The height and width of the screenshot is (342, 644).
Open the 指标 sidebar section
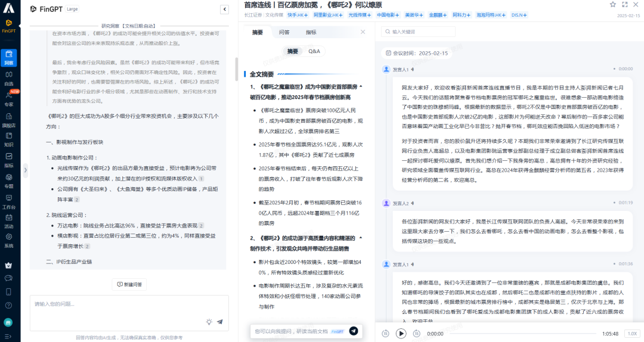[8, 160]
